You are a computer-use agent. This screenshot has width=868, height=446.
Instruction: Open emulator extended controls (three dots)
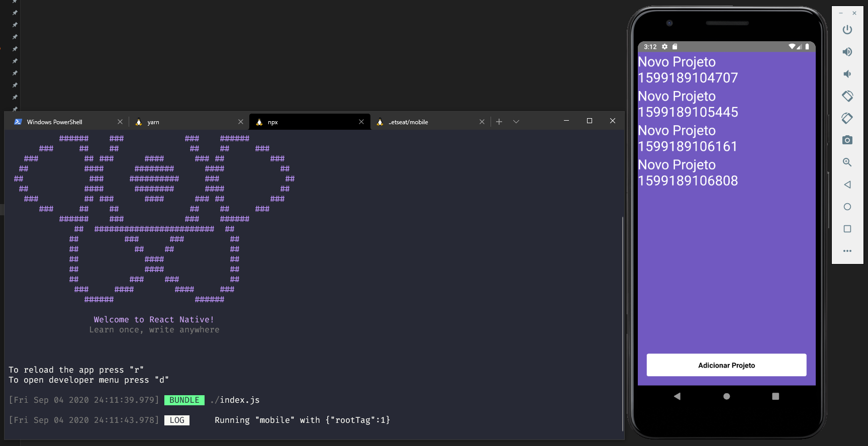click(847, 251)
